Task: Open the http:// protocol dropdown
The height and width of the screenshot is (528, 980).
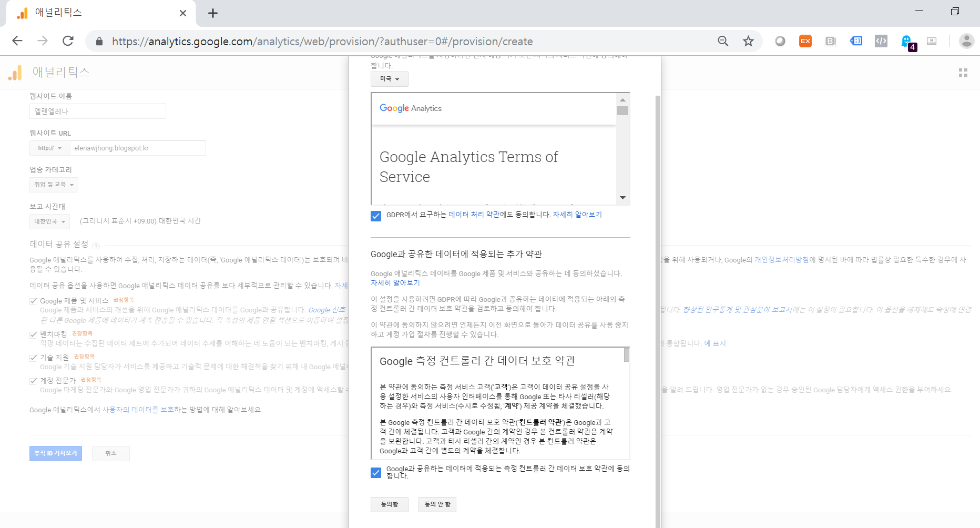Action: point(49,148)
